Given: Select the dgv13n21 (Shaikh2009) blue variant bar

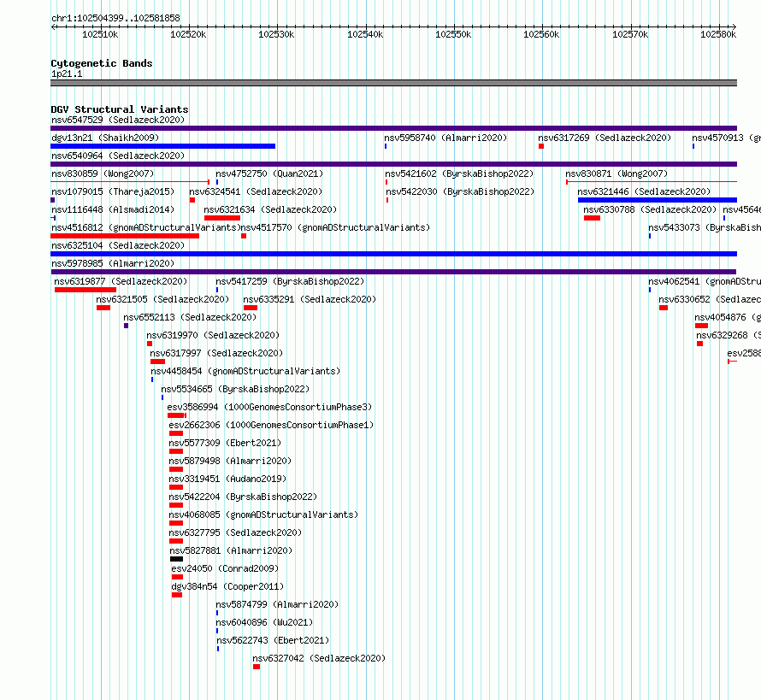Looking at the screenshot, I should (163, 146).
